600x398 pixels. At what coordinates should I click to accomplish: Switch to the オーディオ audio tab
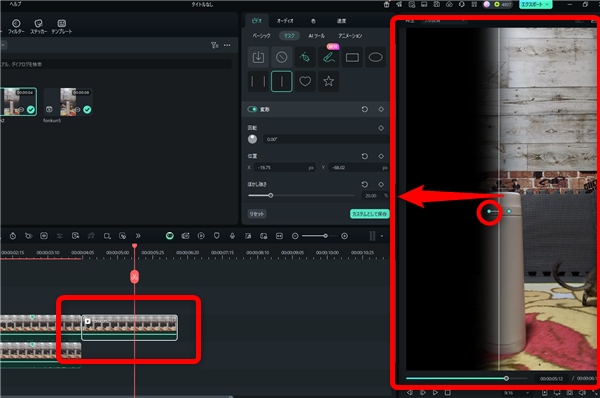(x=285, y=21)
